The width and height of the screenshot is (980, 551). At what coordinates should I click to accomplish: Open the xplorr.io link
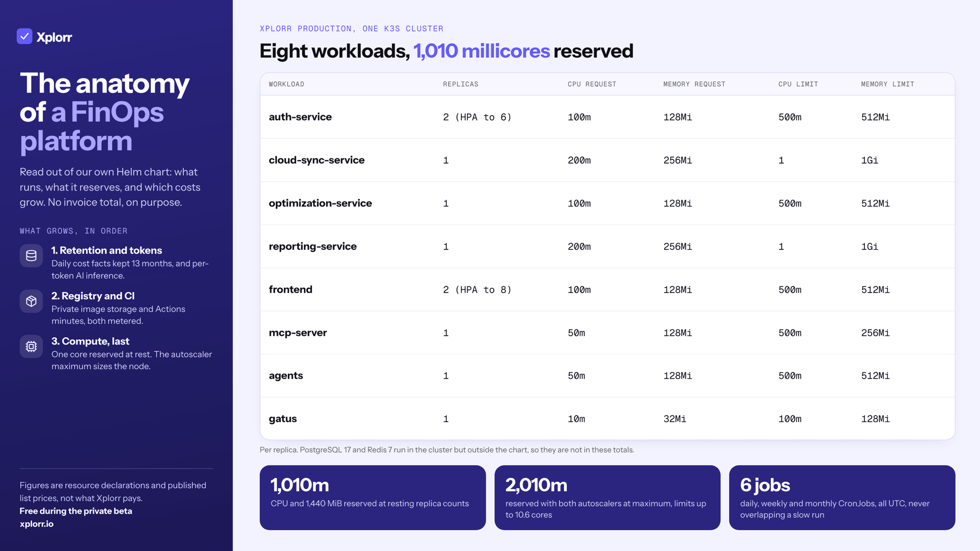(x=37, y=524)
